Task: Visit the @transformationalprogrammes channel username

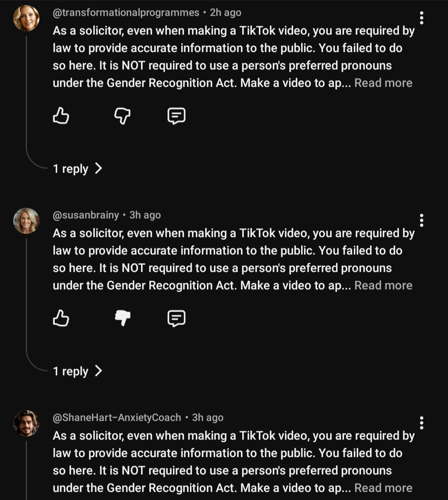Action: point(126,13)
